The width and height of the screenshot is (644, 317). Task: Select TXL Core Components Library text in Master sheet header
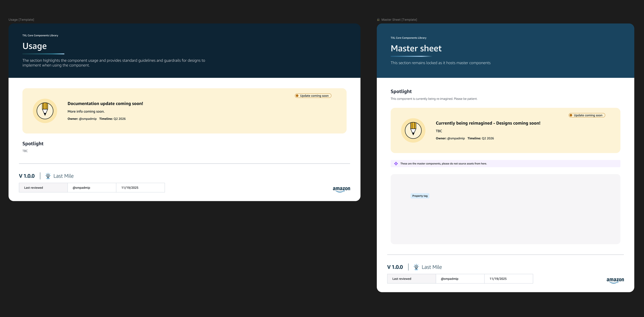pos(408,38)
